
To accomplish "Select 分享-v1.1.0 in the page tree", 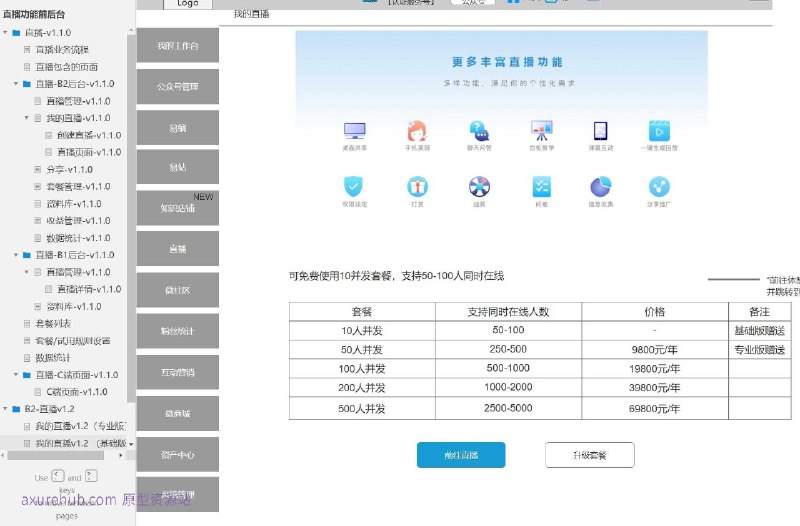I will (69, 169).
